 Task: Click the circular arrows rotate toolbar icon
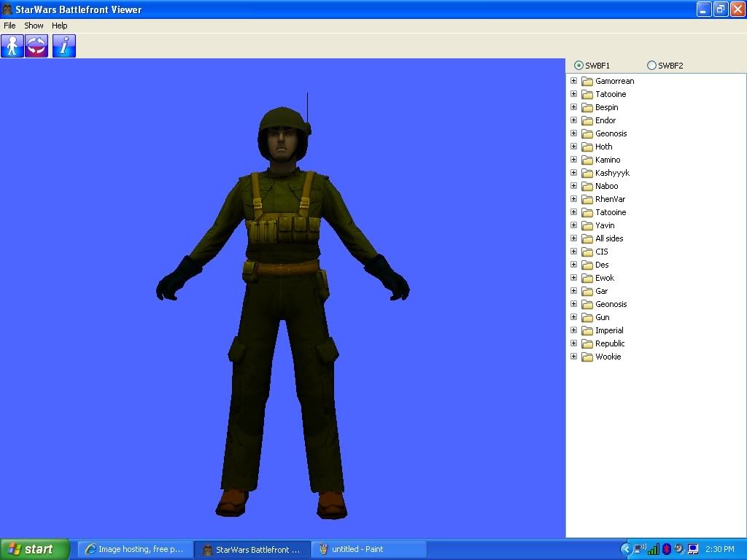36,46
